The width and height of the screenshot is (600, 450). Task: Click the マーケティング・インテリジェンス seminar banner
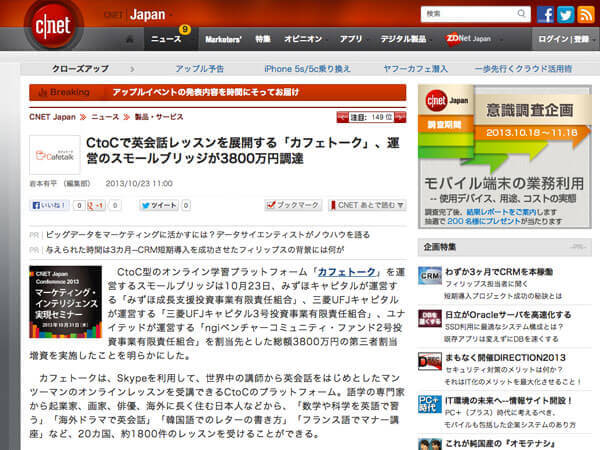pyautogui.click(x=65, y=302)
